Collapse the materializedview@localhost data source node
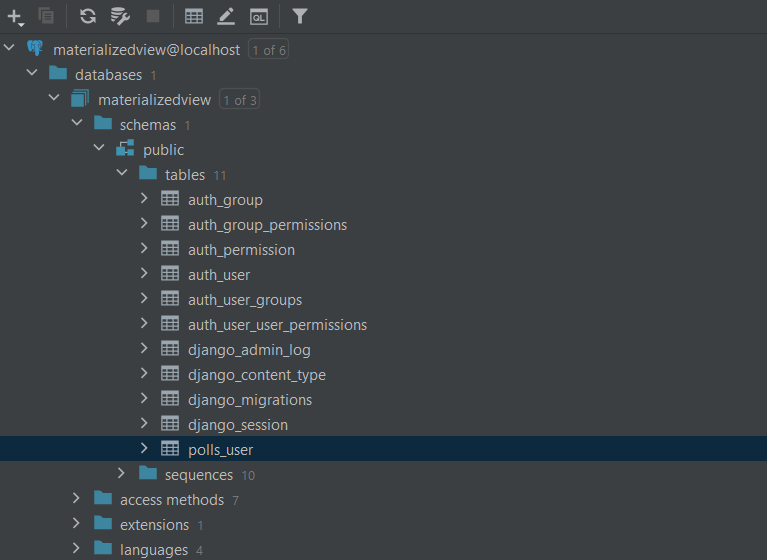Image resolution: width=767 pixels, height=560 pixels. 10,49
